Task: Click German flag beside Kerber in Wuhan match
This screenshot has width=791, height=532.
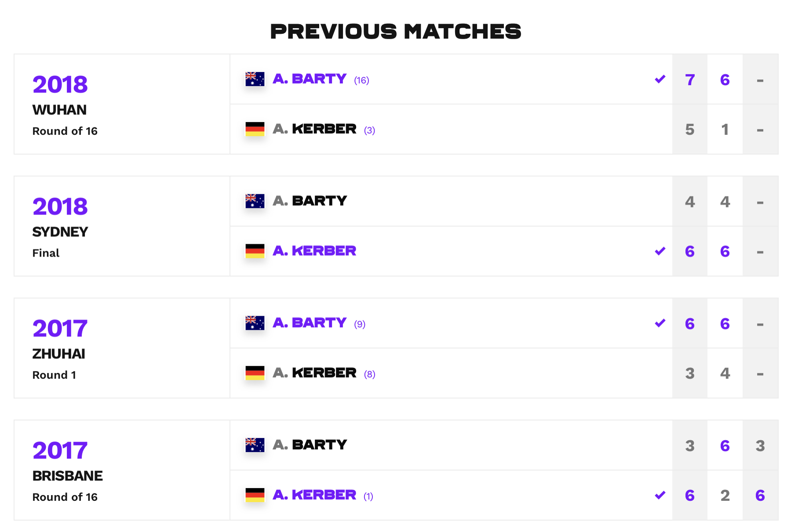Action: click(x=255, y=129)
